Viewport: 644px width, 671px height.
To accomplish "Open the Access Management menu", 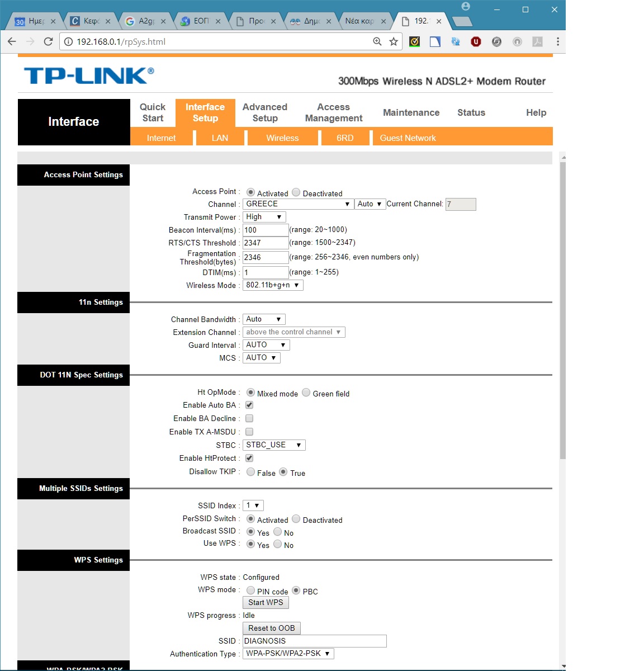I will pos(334,112).
